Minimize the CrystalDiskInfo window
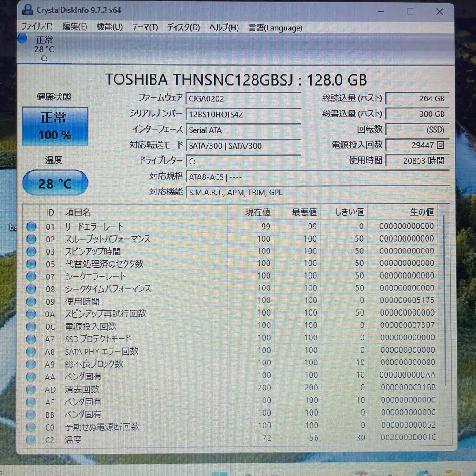This screenshot has height=476, width=476. tap(381, 11)
